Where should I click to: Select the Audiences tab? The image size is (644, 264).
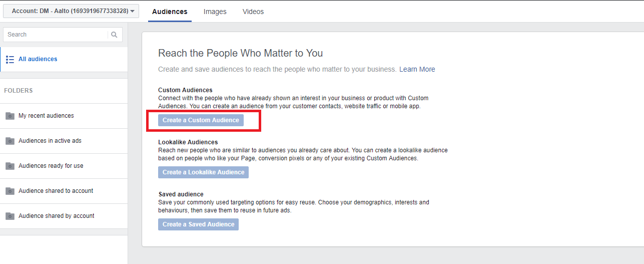(x=170, y=12)
